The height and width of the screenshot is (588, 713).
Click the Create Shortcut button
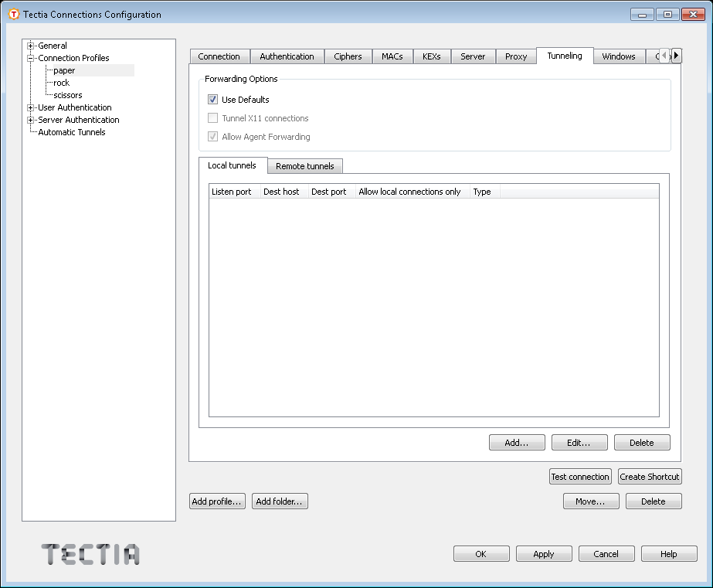pos(649,477)
